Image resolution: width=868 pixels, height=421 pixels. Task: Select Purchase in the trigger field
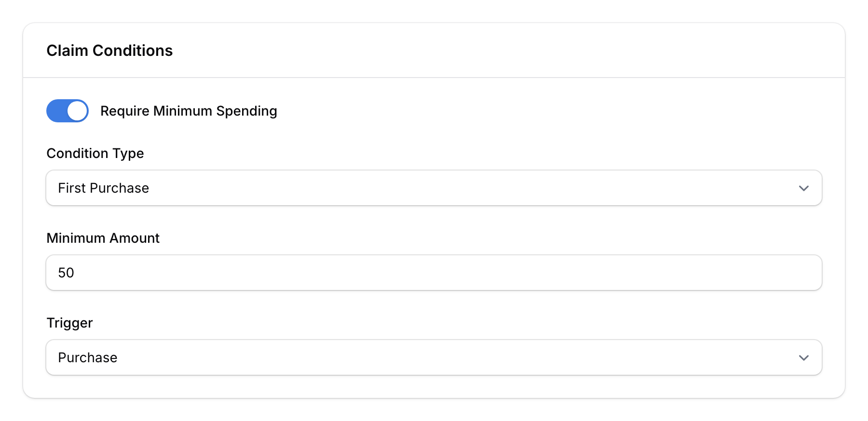87,357
